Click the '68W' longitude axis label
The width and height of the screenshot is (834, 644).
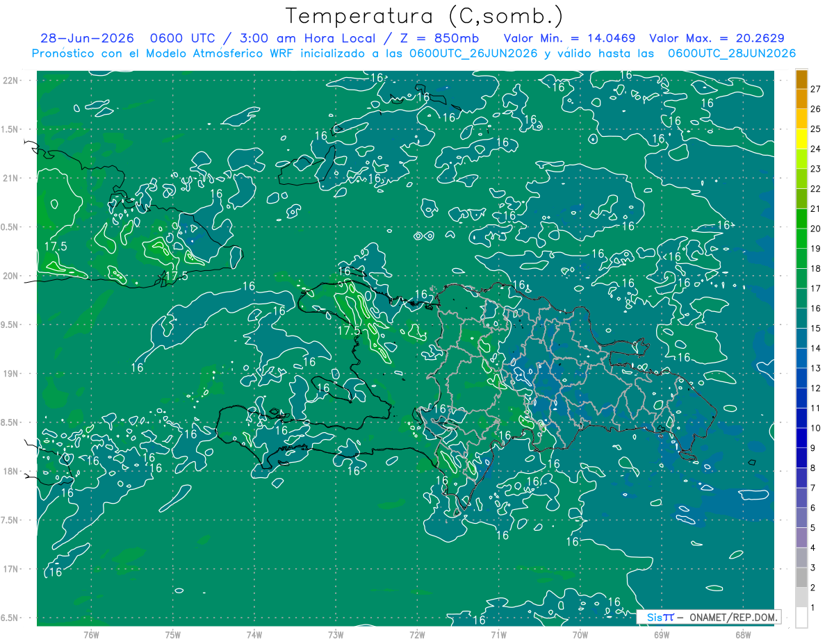point(743,634)
